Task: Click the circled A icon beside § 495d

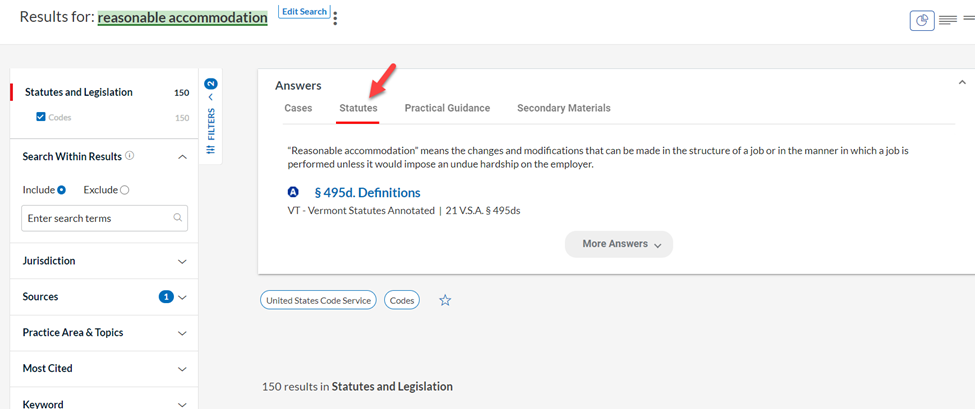Action: 293,192
